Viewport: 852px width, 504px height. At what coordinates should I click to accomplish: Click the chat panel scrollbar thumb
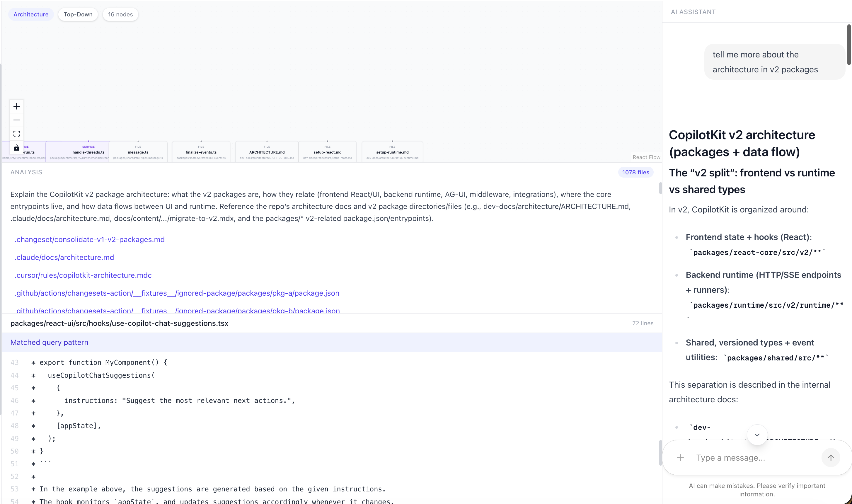pos(848,44)
